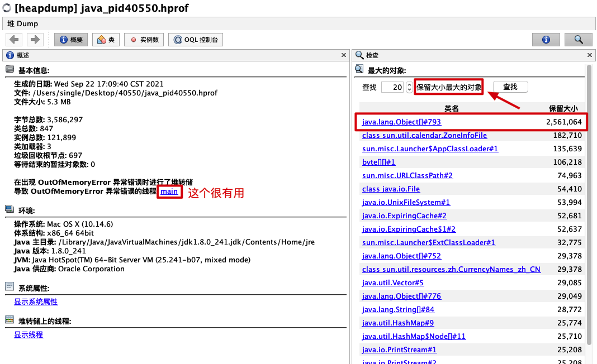
Task: Open the main thread link
Action: point(169,191)
